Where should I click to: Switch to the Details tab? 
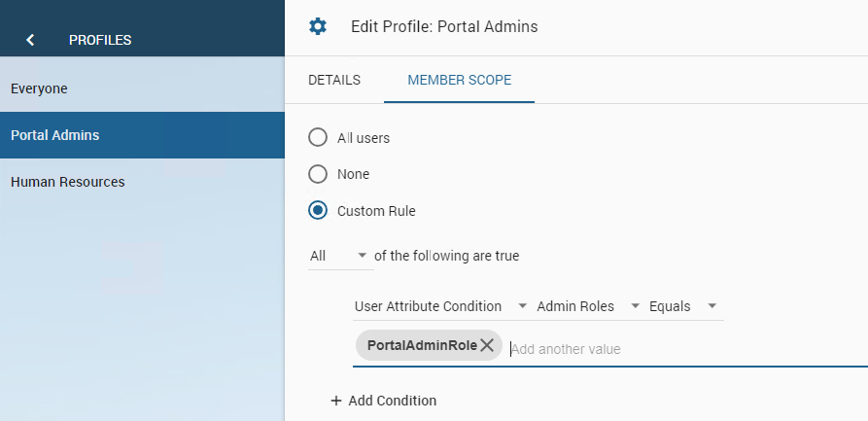click(x=334, y=80)
